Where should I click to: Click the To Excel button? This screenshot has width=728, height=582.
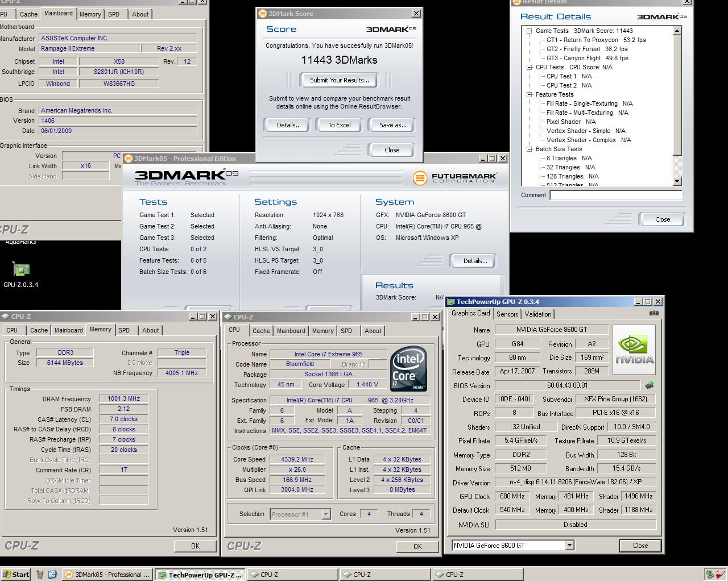pyautogui.click(x=340, y=125)
